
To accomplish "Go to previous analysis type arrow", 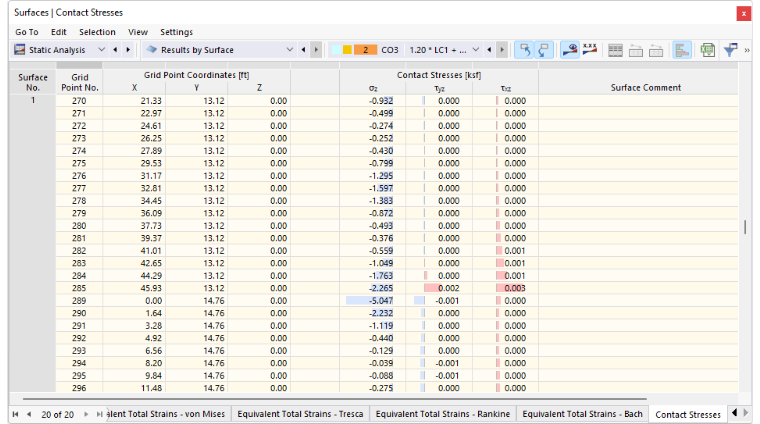I will (x=115, y=49).
